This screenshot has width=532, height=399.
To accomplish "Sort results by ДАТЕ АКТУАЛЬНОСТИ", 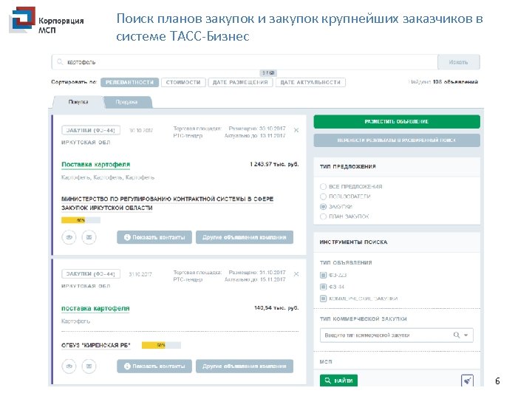I will coord(310,83).
